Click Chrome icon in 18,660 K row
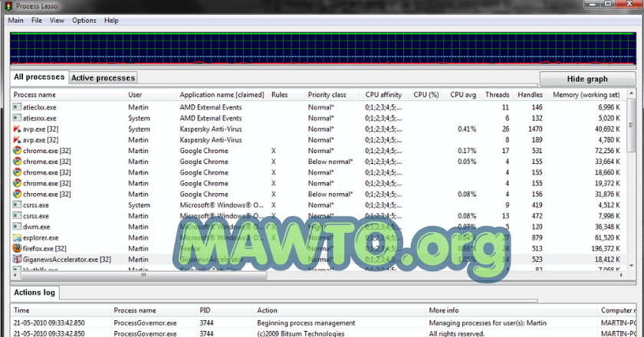644x337 pixels. tap(17, 172)
